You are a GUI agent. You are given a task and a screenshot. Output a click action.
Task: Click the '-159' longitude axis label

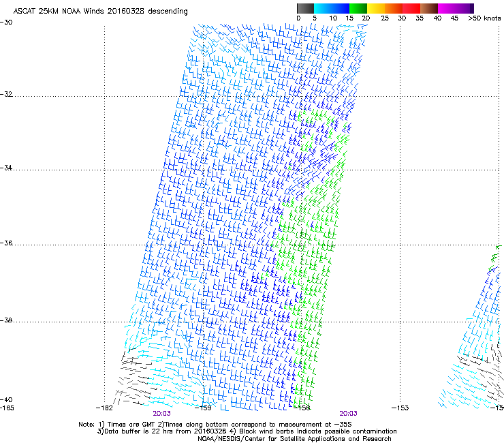pos(203,408)
